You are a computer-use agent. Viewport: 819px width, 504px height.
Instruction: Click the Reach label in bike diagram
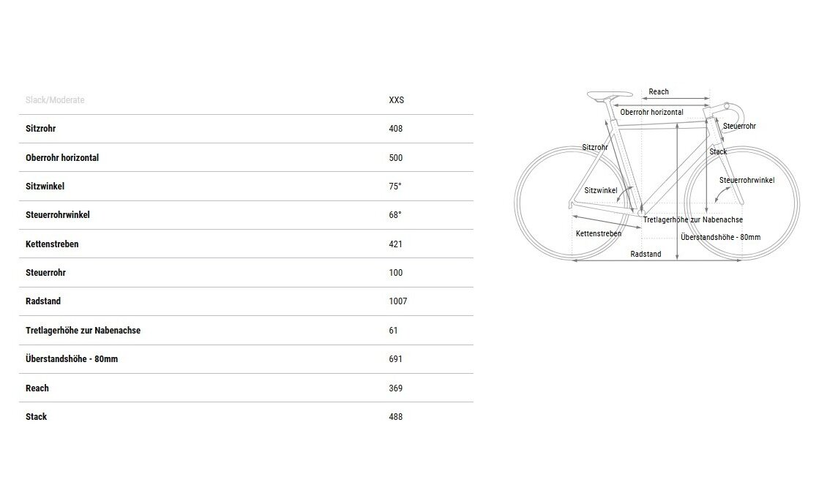[x=659, y=91]
